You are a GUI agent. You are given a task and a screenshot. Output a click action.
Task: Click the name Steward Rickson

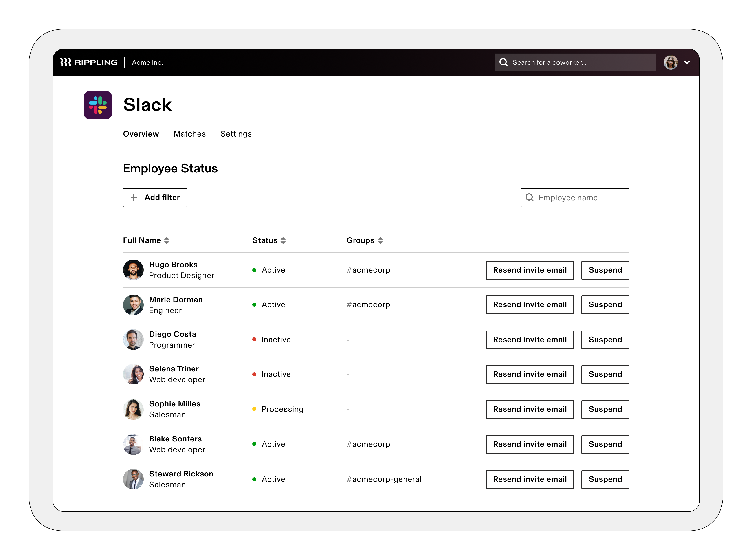(181, 474)
